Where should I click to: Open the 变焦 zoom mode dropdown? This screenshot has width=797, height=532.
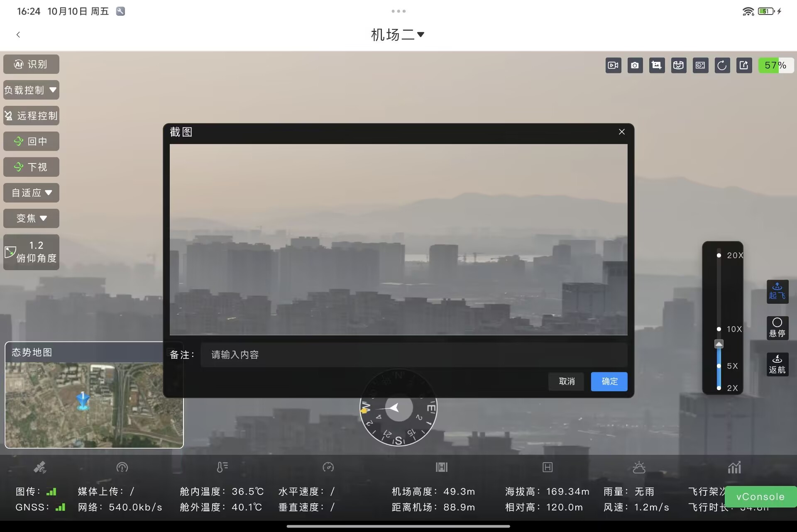pyautogui.click(x=31, y=218)
